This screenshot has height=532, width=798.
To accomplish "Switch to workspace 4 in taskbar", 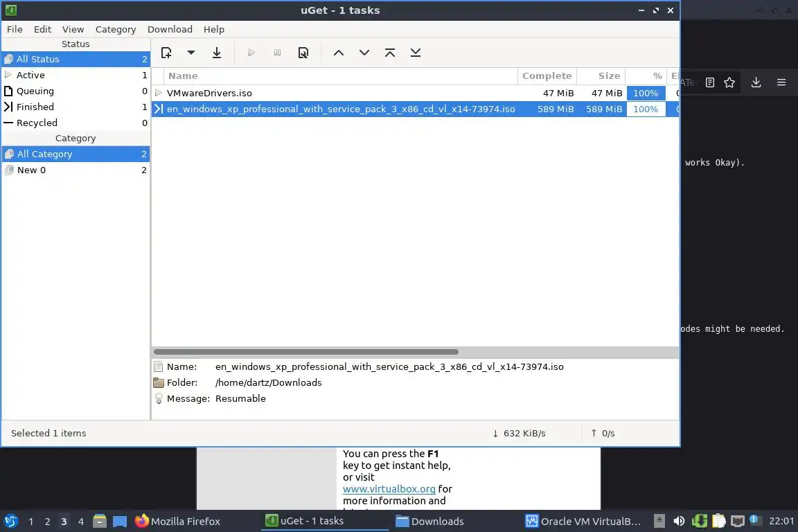I will click(80, 522).
